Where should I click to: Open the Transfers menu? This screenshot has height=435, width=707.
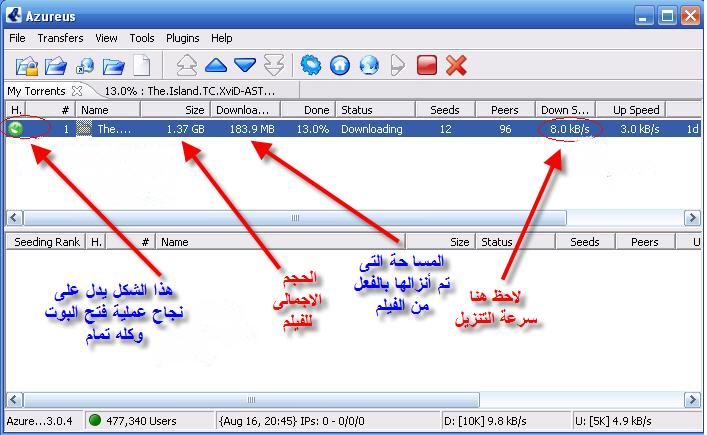(x=60, y=38)
